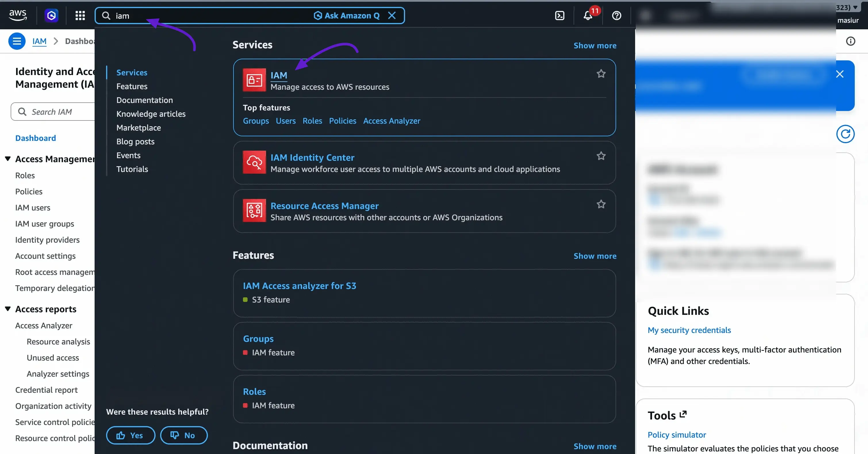Open the Roles IAM feature result
The height and width of the screenshot is (454, 868).
point(254,392)
